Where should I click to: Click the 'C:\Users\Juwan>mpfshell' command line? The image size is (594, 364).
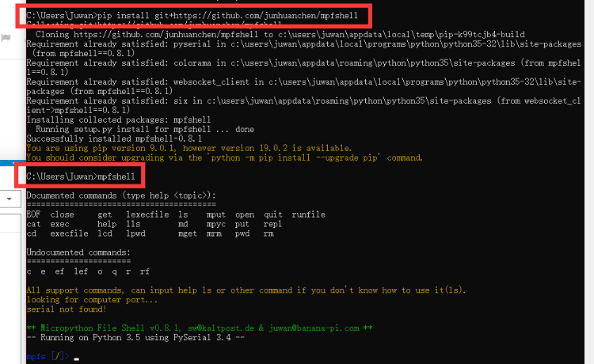click(81, 176)
